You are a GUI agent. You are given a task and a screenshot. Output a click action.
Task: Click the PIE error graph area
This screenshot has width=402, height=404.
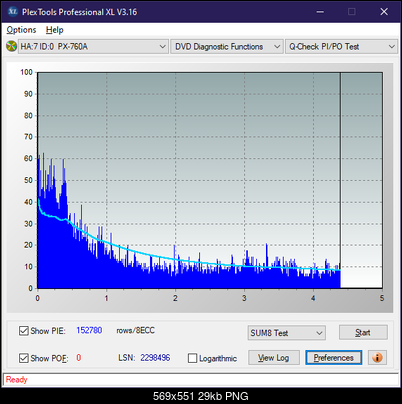click(x=210, y=180)
